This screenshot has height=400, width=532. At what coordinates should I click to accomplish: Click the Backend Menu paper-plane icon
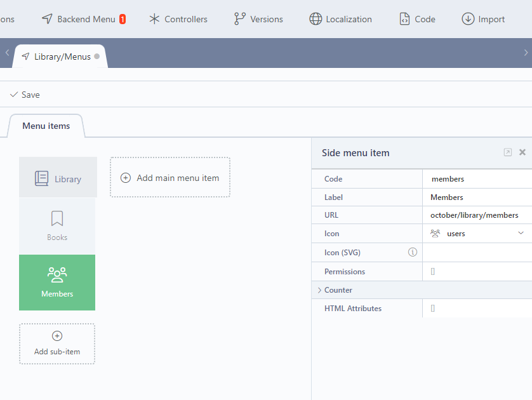47,19
